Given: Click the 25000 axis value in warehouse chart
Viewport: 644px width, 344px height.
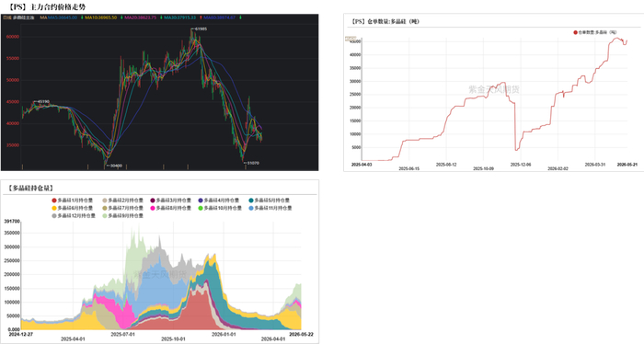Looking at the screenshot, I should (355, 95).
